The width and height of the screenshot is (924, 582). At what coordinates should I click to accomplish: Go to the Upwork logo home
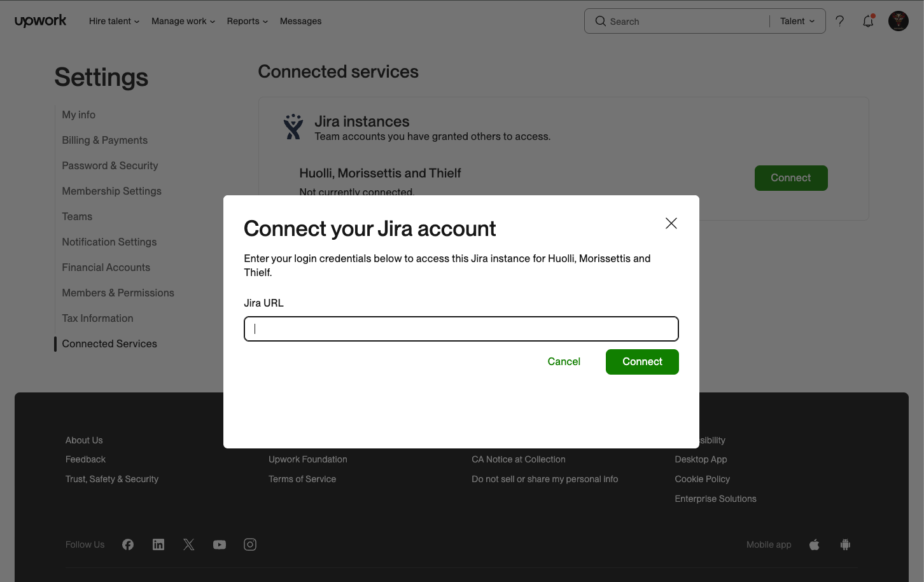click(x=41, y=21)
